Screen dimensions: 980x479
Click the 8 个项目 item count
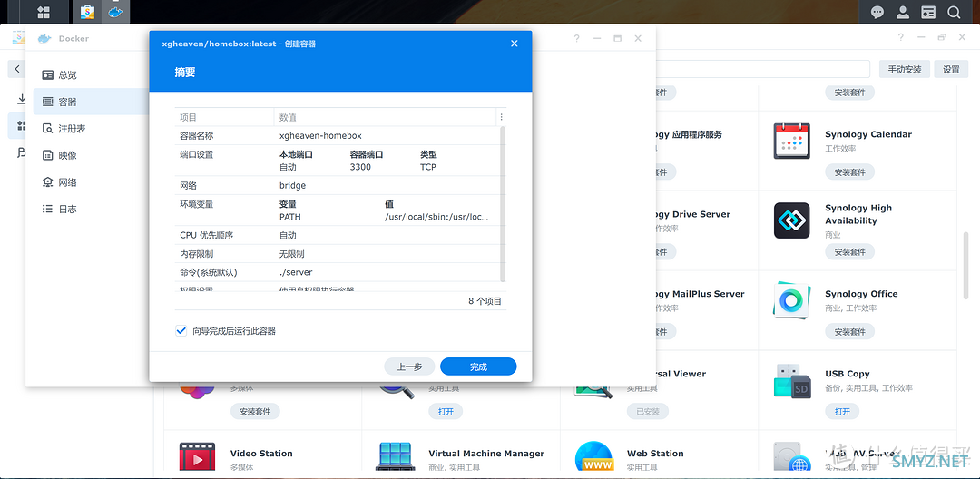click(x=485, y=301)
